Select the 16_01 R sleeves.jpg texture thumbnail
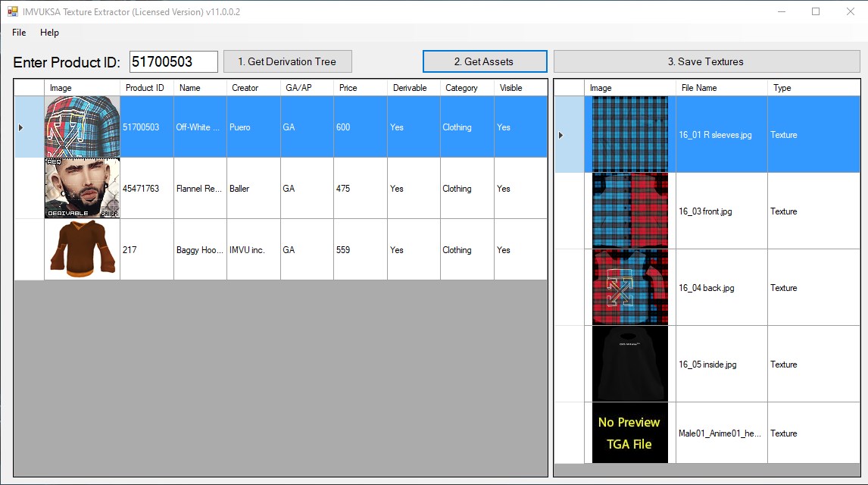This screenshot has width=868, height=485. [x=629, y=134]
